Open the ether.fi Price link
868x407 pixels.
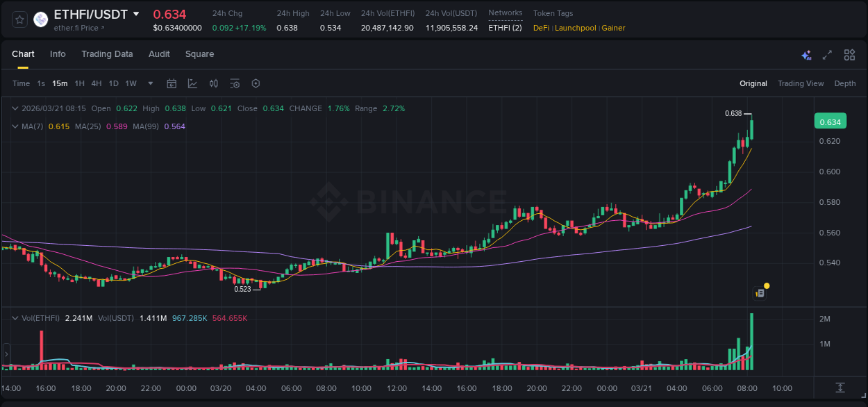click(x=79, y=28)
